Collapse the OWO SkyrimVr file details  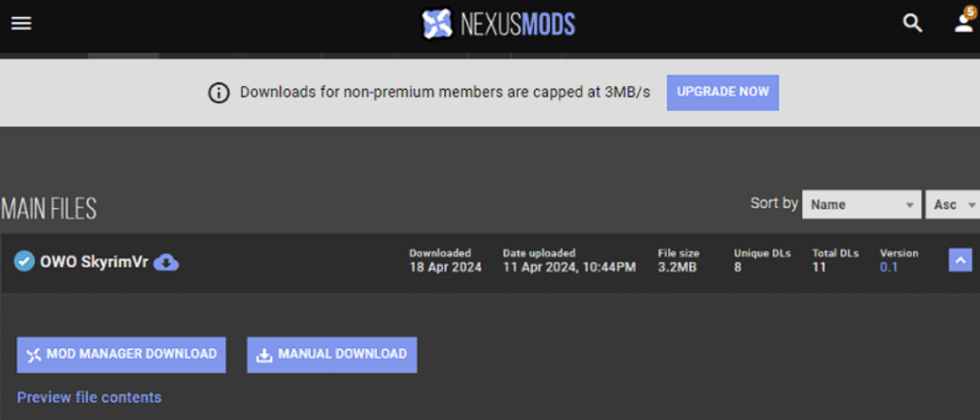tap(960, 260)
